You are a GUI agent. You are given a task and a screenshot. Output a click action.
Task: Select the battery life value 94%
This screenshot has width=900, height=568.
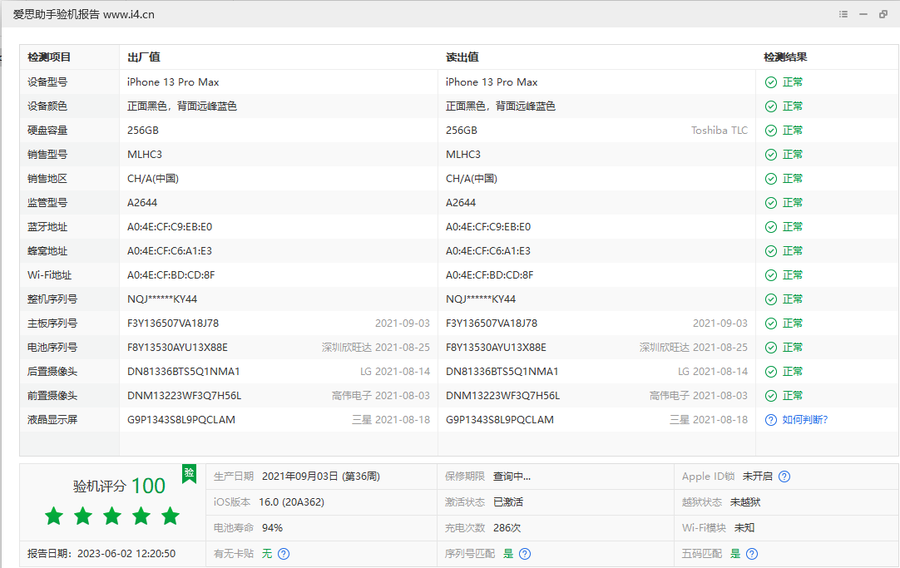click(x=272, y=528)
